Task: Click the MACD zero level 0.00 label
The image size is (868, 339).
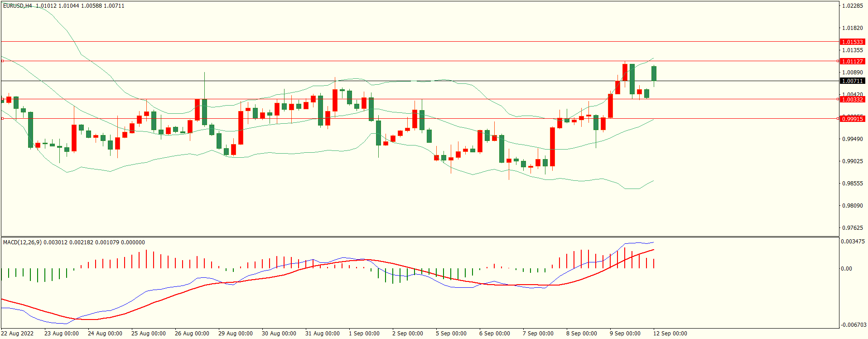Action: [846, 269]
